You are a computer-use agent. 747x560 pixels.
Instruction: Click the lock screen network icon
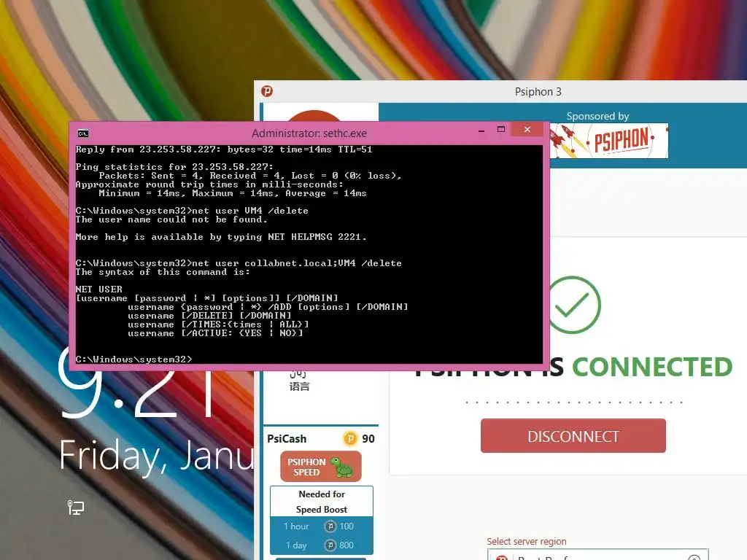pyautogui.click(x=75, y=507)
